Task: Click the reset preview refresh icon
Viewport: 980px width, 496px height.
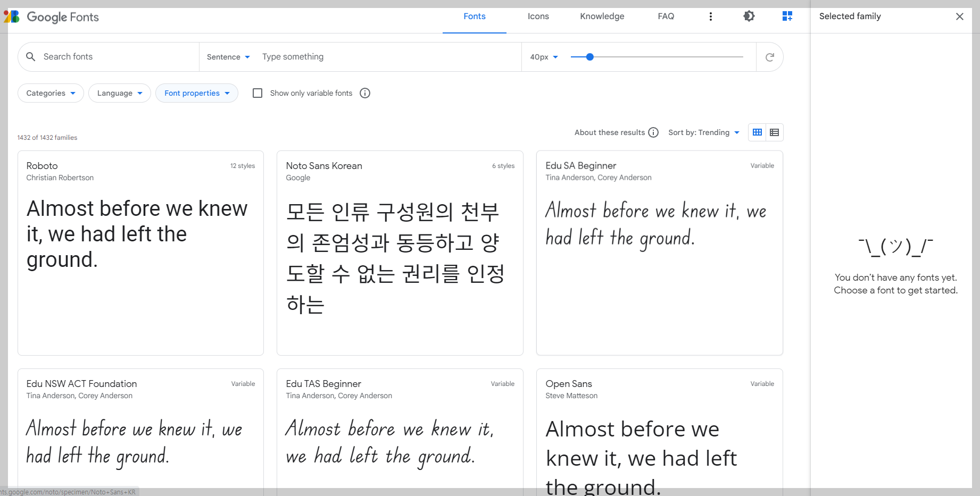Action: (770, 57)
